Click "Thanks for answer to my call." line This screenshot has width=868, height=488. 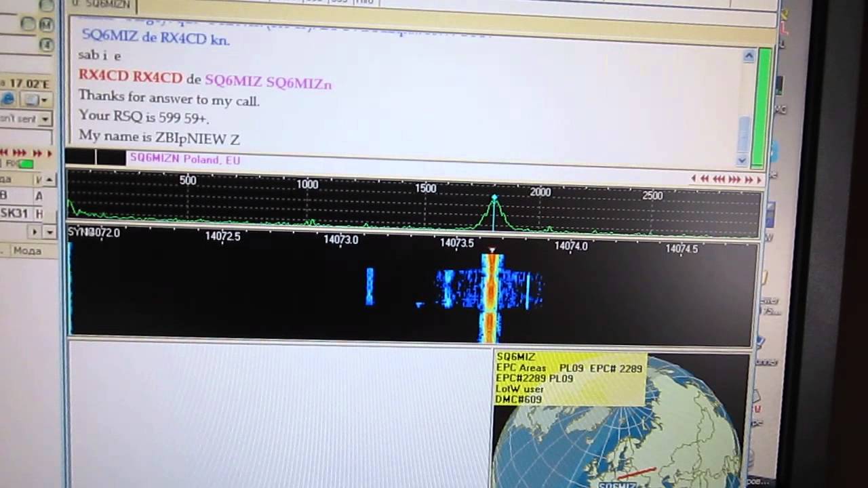pos(169,100)
